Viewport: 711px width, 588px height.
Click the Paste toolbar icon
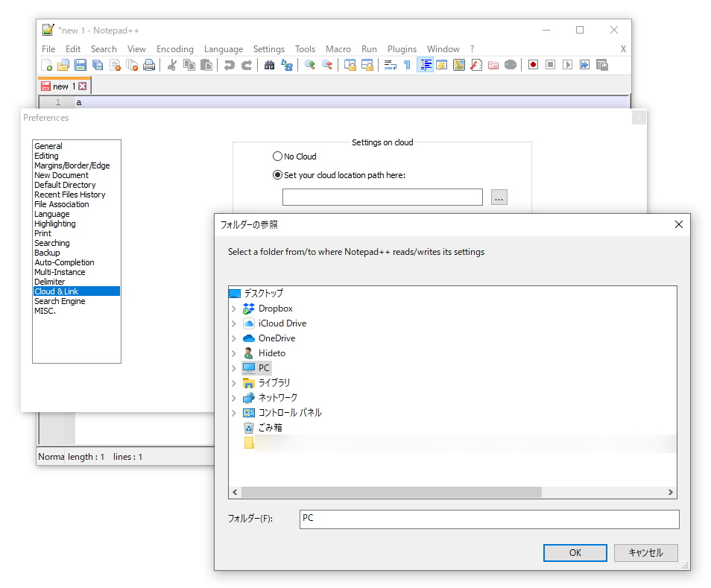206,66
